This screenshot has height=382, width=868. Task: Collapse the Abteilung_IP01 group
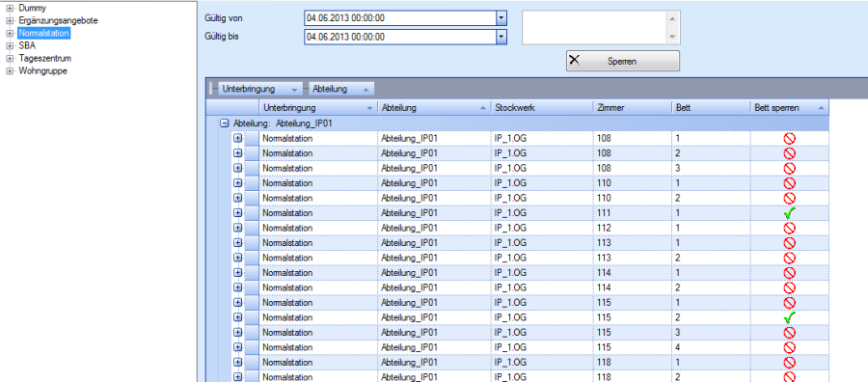coord(224,123)
